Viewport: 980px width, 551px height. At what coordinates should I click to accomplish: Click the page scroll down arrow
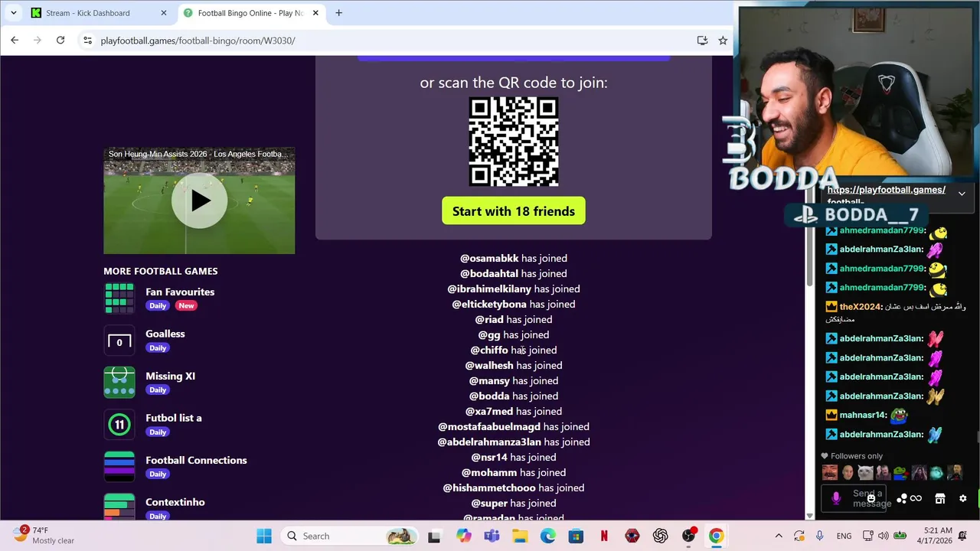tap(810, 516)
